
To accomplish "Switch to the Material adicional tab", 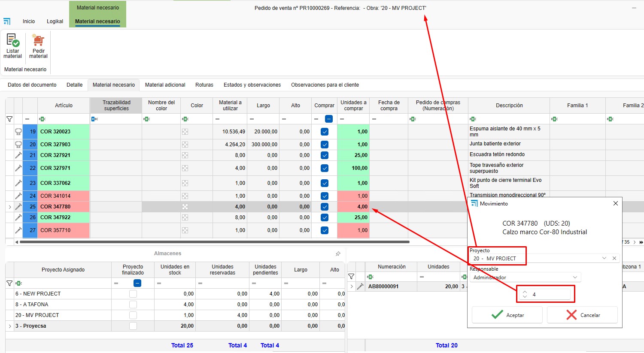I will tap(165, 85).
